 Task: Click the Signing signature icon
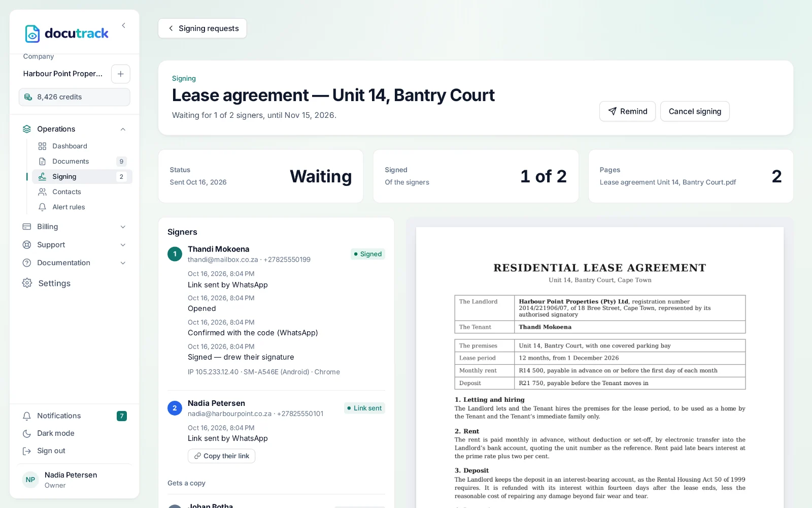point(42,177)
